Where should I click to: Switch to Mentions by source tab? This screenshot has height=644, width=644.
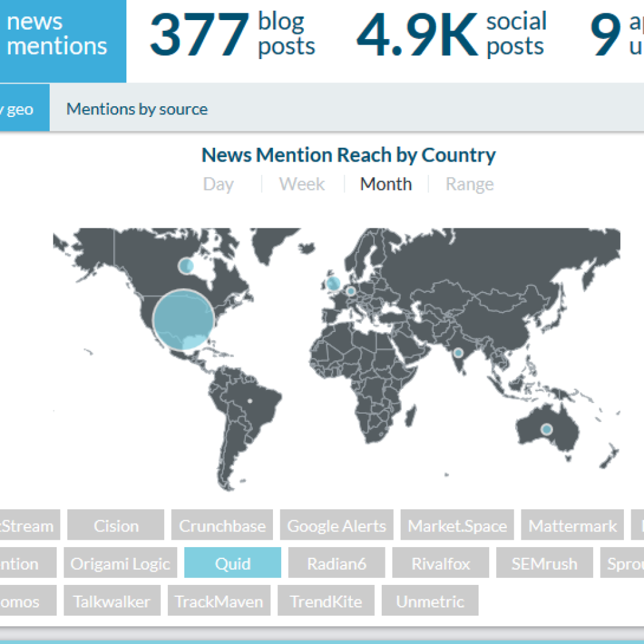pyautogui.click(x=136, y=109)
